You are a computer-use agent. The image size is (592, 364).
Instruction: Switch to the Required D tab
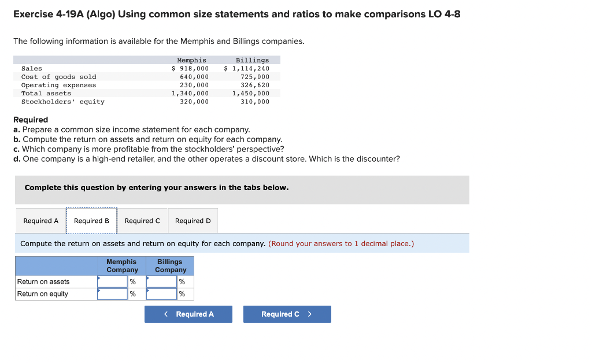pyautogui.click(x=192, y=220)
